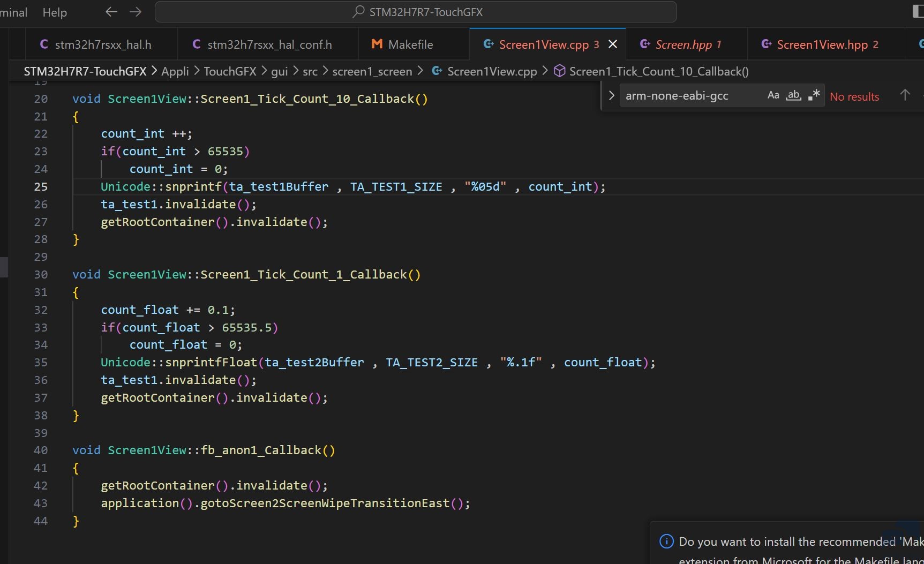Switch to the Makefile tab

point(402,44)
